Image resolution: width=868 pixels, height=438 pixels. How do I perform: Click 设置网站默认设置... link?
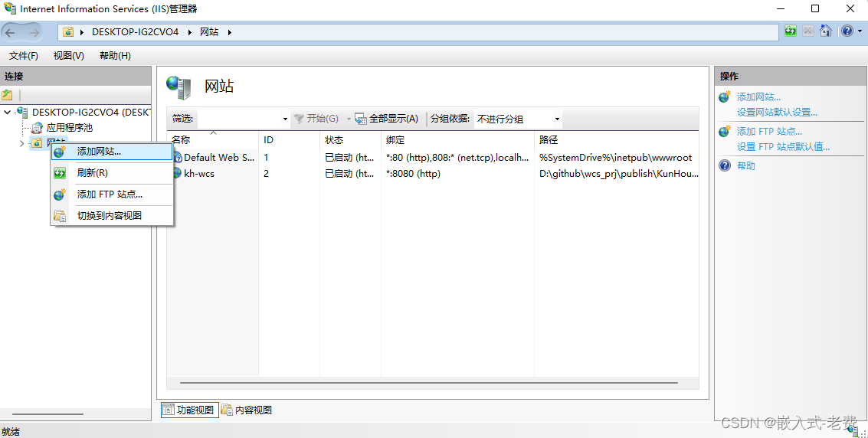777,113
